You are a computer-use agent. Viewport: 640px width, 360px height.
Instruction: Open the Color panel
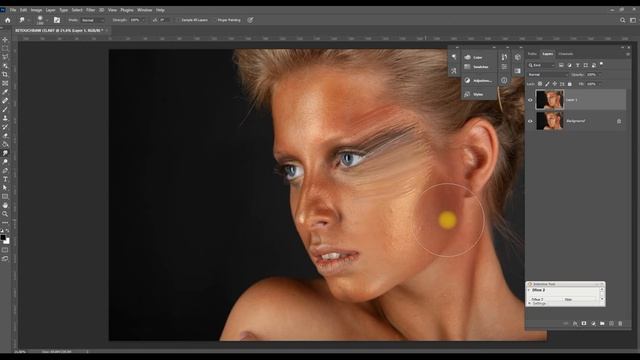(x=474, y=58)
